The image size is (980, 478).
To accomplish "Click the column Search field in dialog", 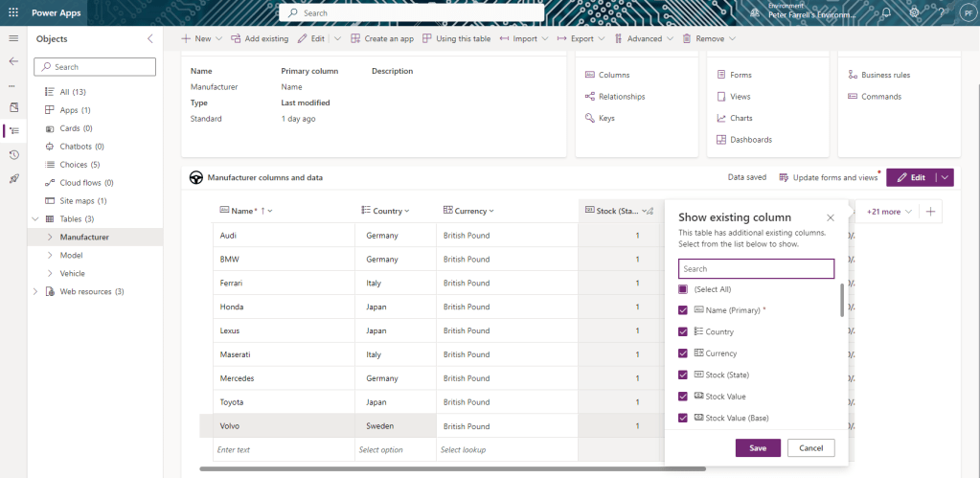I will click(756, 269).
